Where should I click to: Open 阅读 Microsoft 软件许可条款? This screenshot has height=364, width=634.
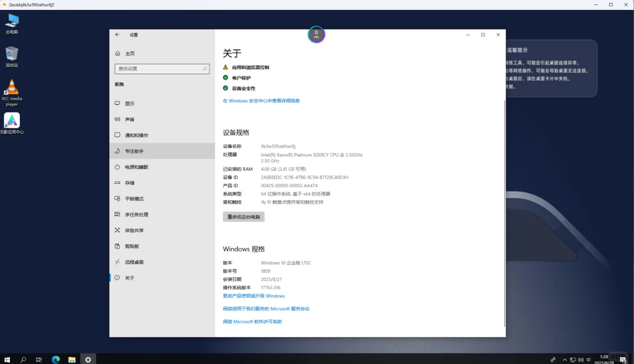click(253, 321)
